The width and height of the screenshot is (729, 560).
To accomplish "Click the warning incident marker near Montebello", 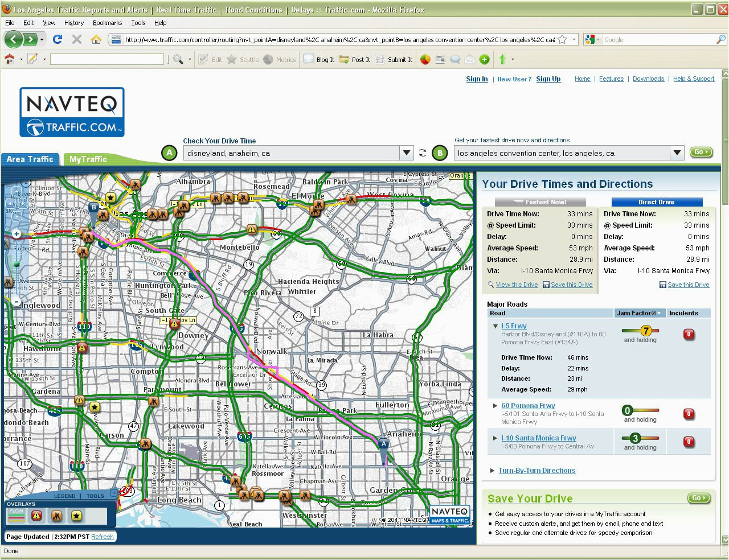I will click(252, 229).
